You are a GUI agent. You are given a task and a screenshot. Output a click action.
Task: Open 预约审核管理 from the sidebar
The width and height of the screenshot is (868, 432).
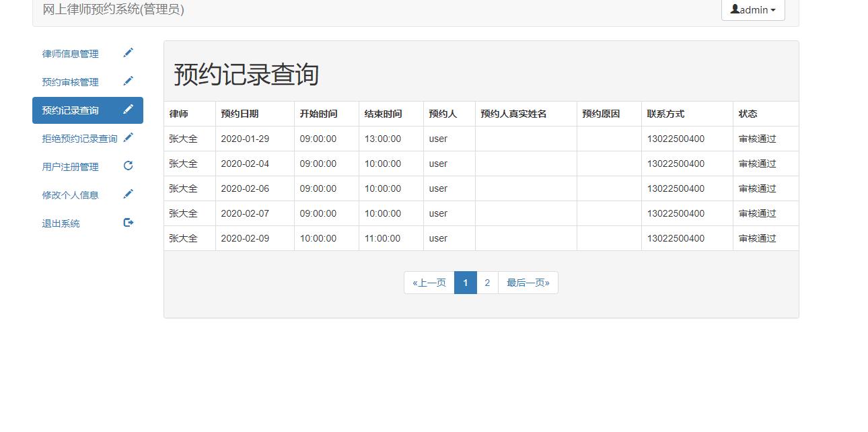[69, 81]
